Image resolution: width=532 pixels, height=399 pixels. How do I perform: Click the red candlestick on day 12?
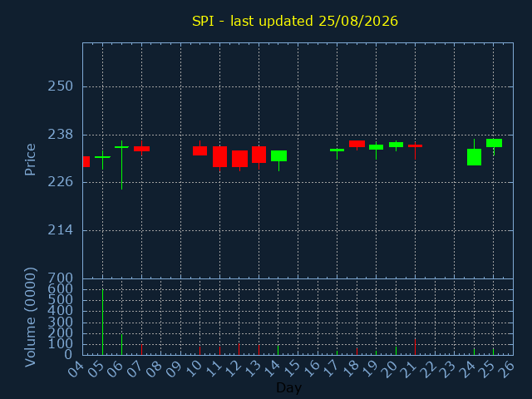[x=239, y=159]
